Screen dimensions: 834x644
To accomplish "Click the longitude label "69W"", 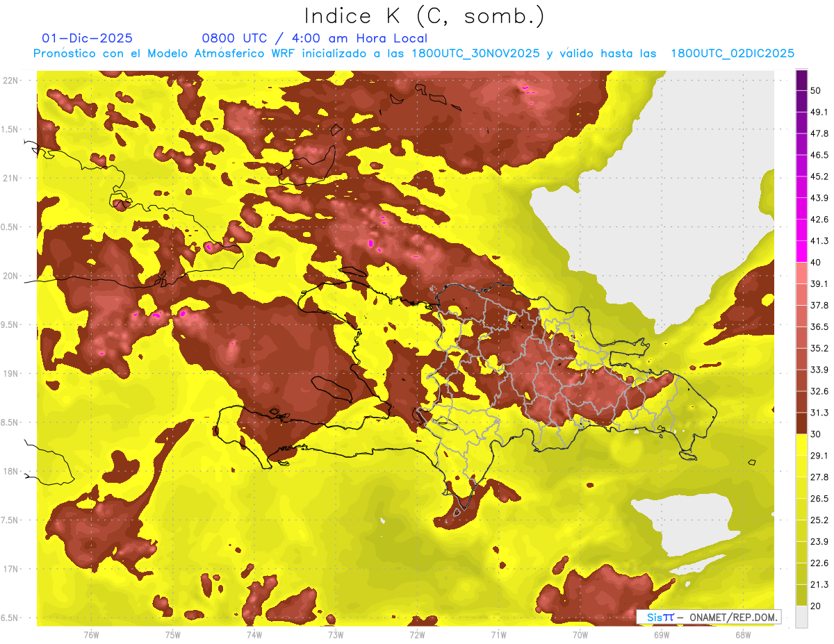I will pos(662,634).
